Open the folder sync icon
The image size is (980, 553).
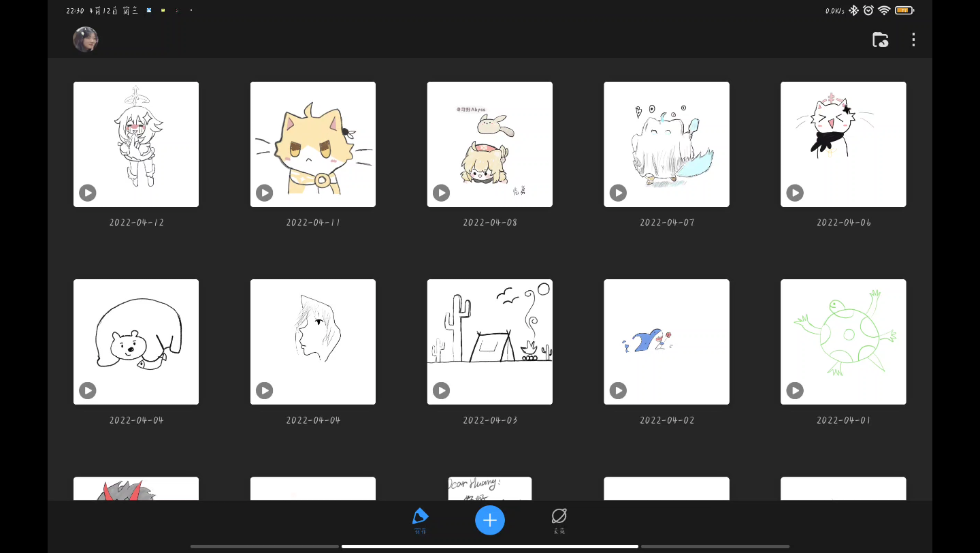point(880,39)
